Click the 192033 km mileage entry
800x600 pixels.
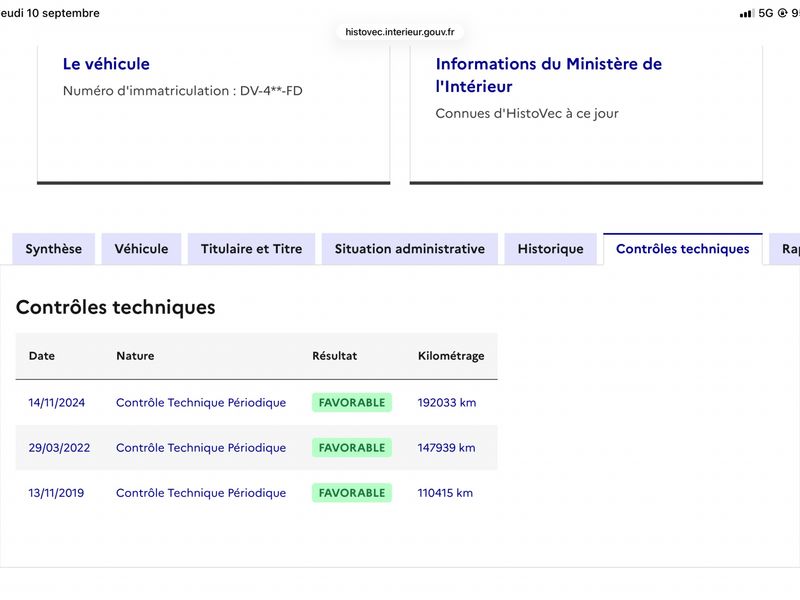tap(446, 403)
